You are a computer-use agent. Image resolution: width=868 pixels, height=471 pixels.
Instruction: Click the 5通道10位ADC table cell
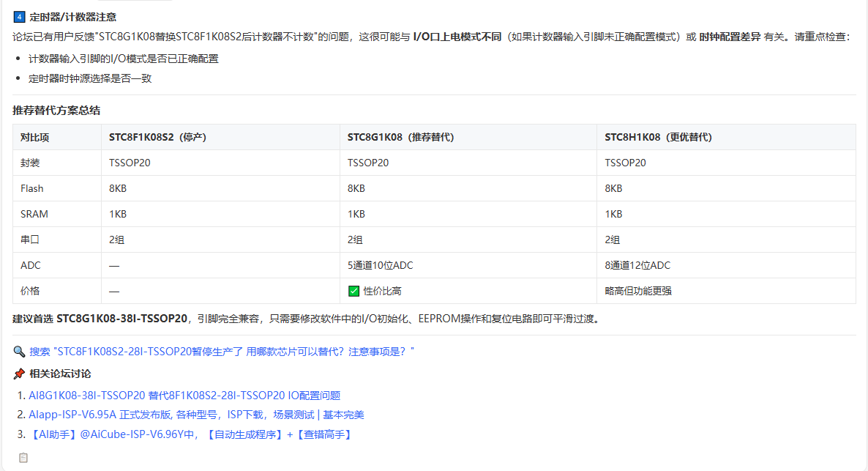[468, 265]
